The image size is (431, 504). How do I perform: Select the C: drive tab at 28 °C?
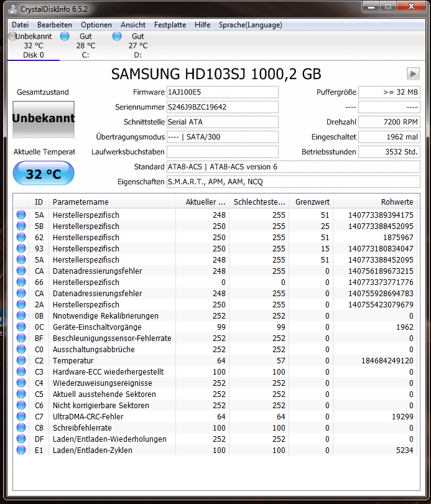(x=85, y=45)
